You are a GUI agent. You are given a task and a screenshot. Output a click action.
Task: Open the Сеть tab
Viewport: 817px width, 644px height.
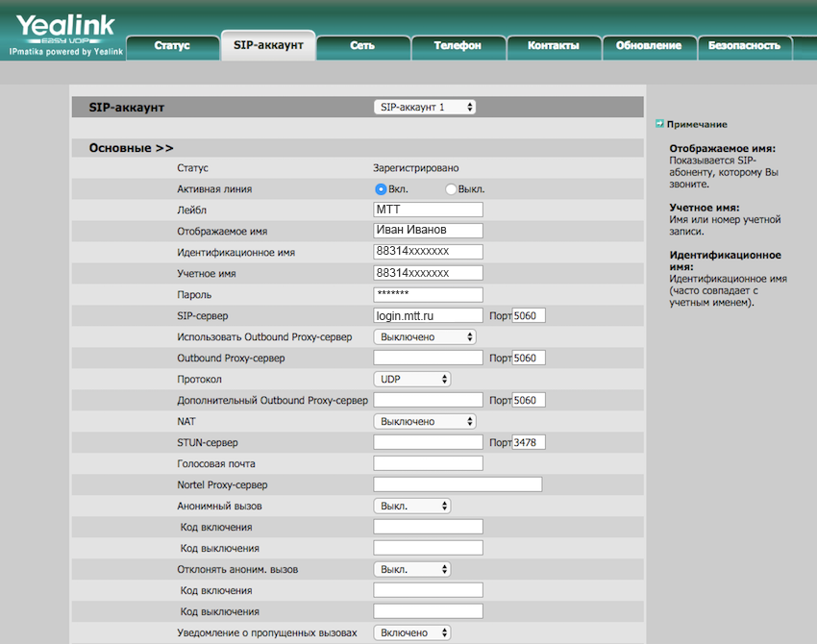[362, 46]
